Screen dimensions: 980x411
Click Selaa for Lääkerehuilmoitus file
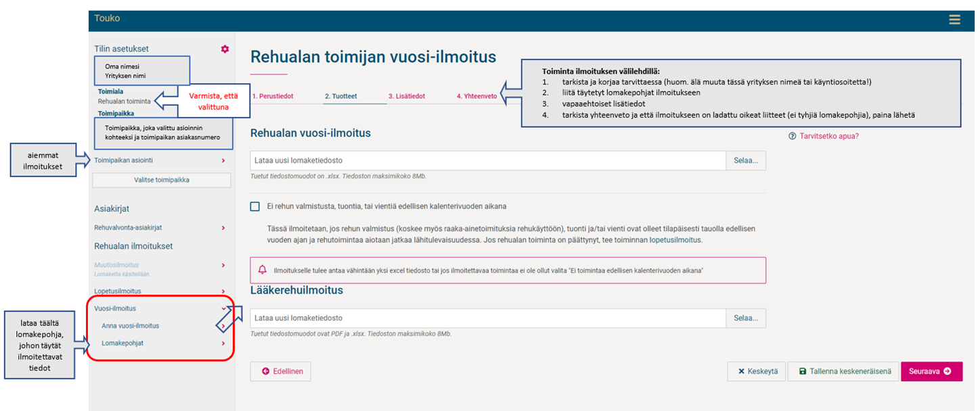[x=746, y=318]
